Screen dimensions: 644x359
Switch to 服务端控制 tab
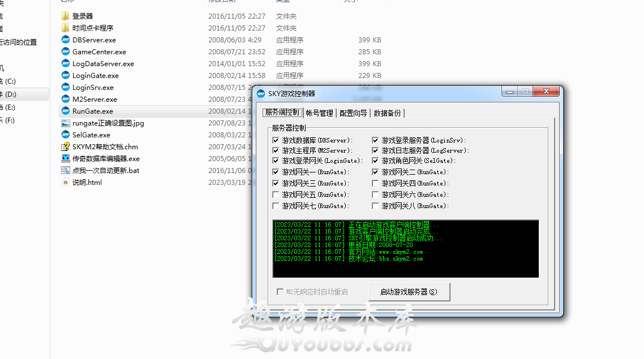[x=282, y=113]
